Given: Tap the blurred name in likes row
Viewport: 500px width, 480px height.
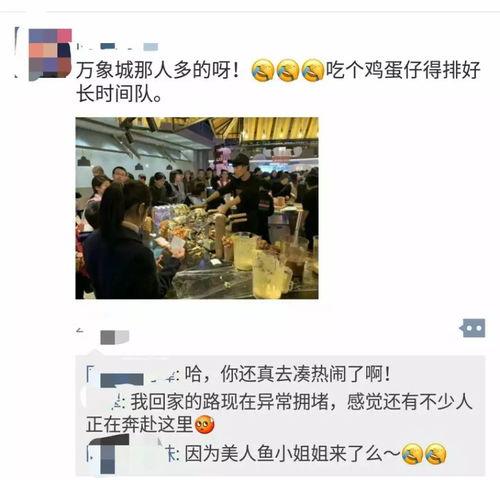Looking at the screenshot, I should 115,337.
